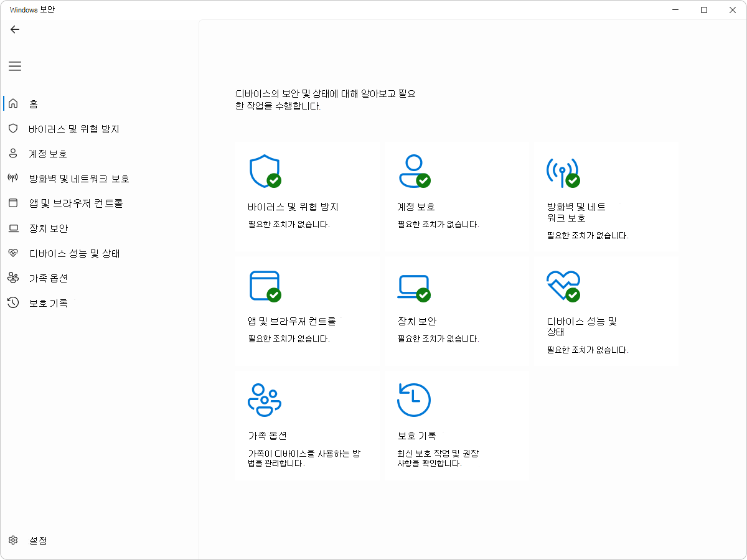Open 장치 보안 sidebar item
This screenshot has height=560, width=747.
coord(48,229)
